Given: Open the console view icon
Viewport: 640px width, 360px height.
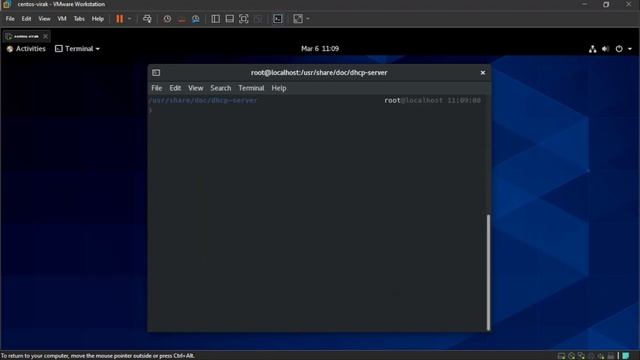Looking at the screenshot, I should coord(278,19).
